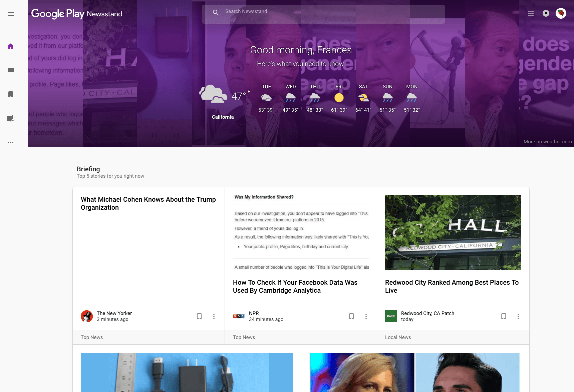Open More on weather.com link
574x392 pixels.
(547, 142)
